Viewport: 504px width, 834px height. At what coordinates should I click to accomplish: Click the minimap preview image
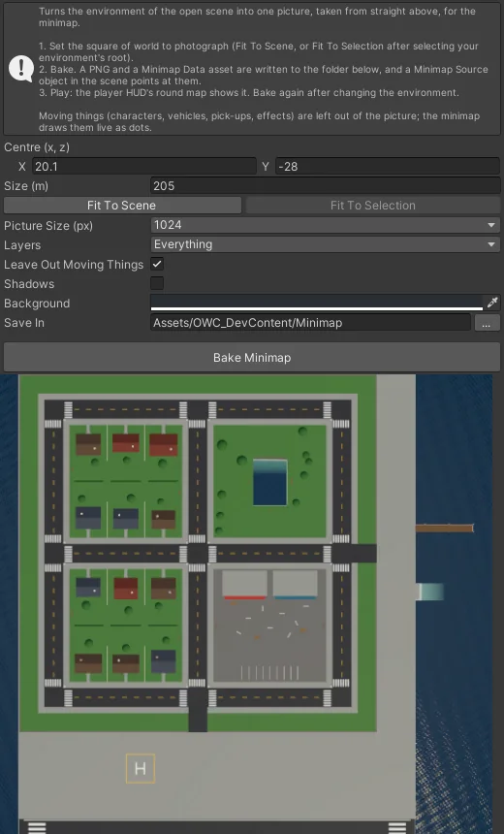point(246,604)
